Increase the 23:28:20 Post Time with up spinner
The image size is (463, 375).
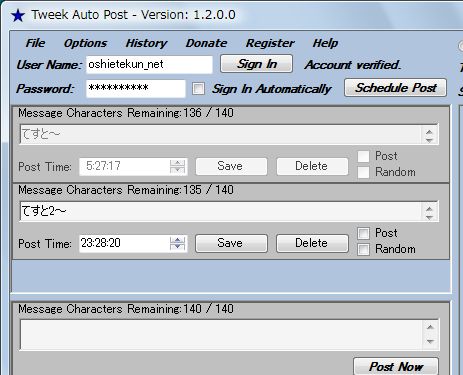tap(177, 240)
